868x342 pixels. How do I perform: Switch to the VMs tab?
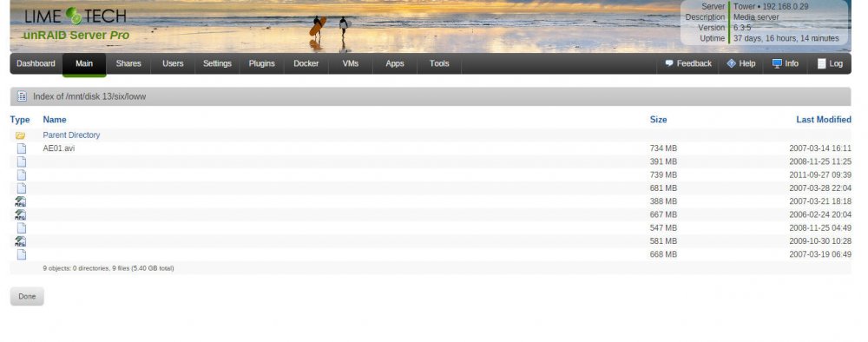(x=351, y=63)
